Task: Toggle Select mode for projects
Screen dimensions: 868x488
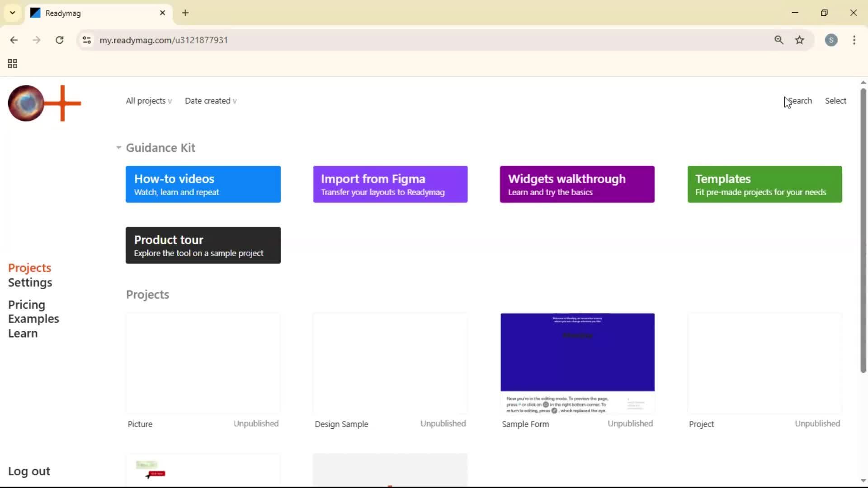Action: [835, 100]
